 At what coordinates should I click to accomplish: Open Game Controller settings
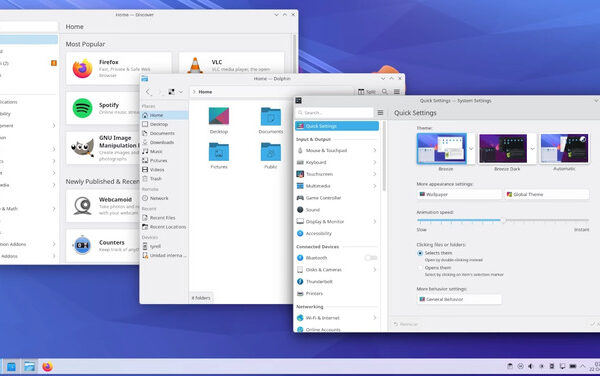pyautogui.click(x=337, y=198)
